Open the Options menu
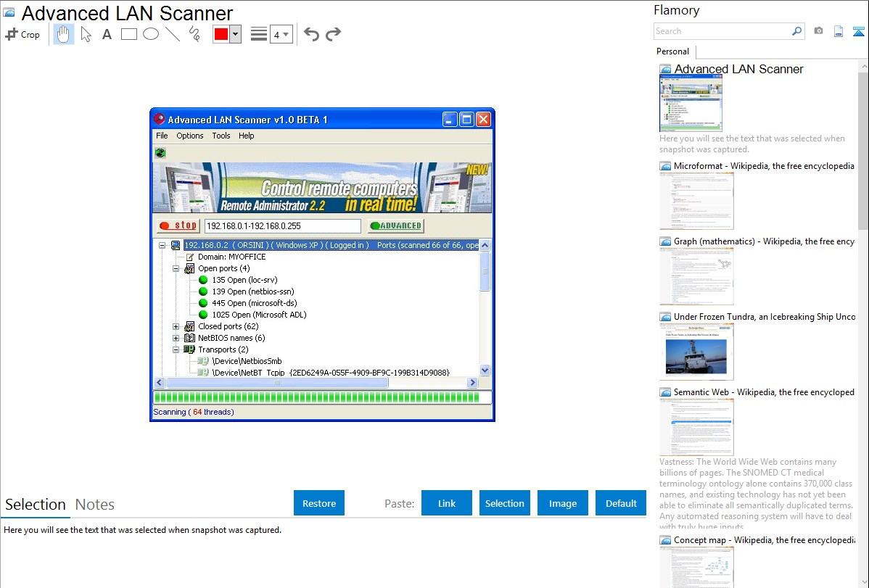869x588 pixels. 189,136
